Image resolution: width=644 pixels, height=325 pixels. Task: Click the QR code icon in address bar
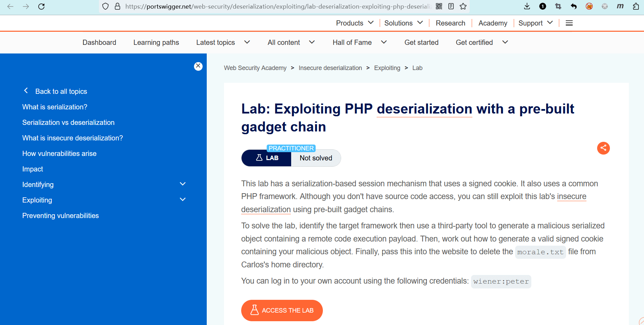coord(439,7)
